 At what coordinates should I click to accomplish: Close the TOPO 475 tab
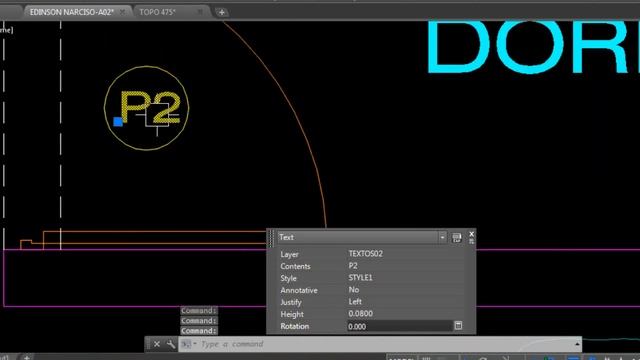point(200,12)
